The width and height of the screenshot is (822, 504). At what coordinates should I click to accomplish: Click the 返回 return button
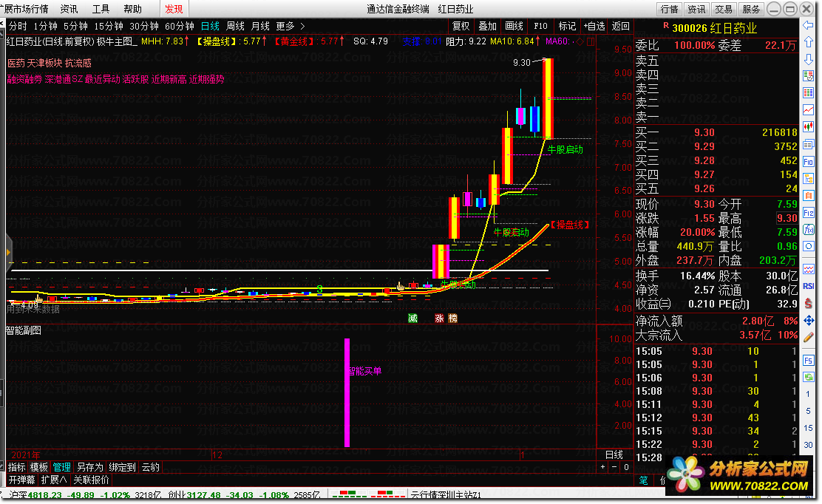click(x=621, y=26)
